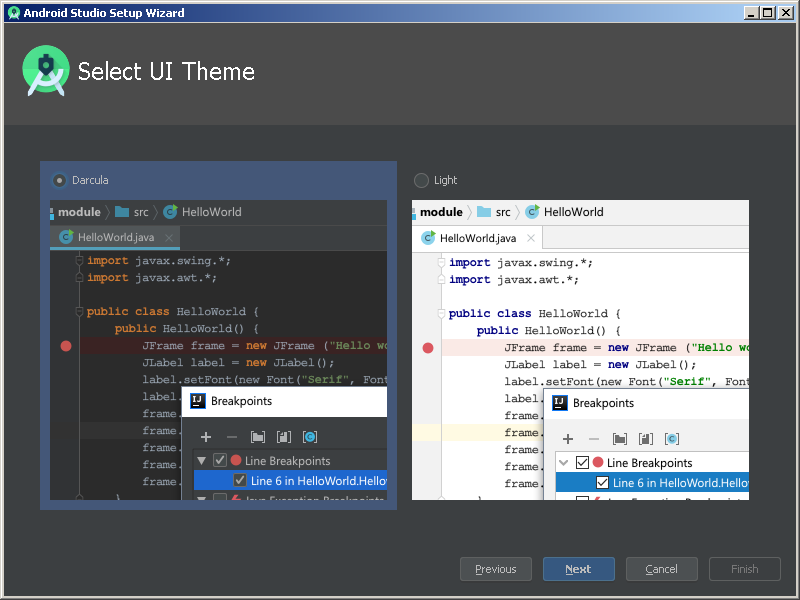
Task: Click group-by-file icon in Light preview
Action: tap(646, 439)
